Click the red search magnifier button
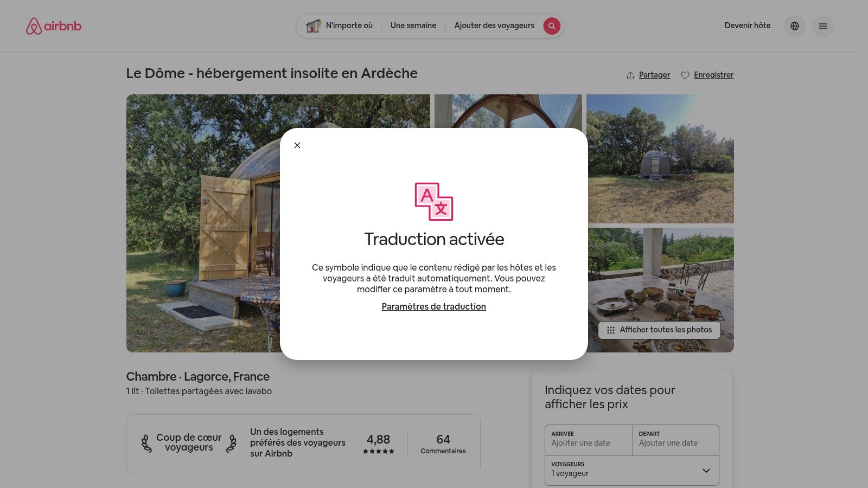The width and height of the screenshot is (868, 488). pos(552,25)
